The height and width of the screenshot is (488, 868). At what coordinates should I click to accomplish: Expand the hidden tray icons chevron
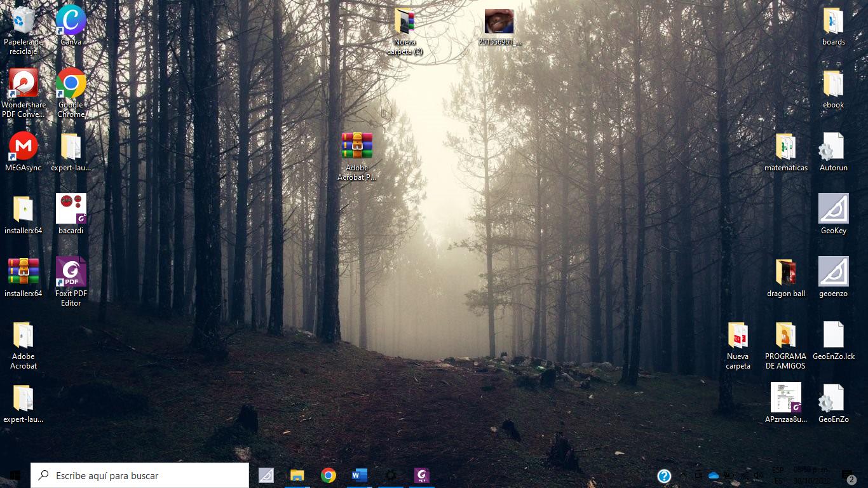pos(683,475)
